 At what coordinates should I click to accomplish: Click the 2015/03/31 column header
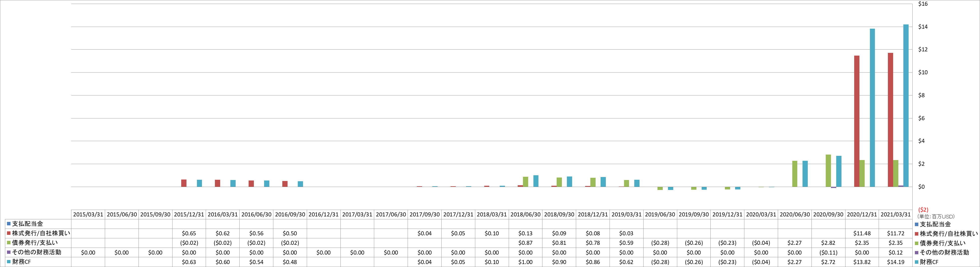[x=88, y=215]
